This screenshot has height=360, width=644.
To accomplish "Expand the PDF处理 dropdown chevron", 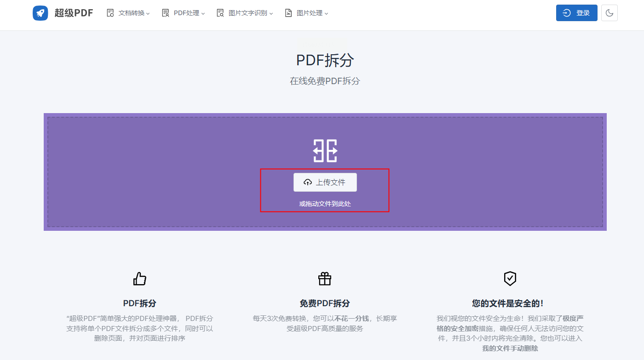I will [203, 14].
